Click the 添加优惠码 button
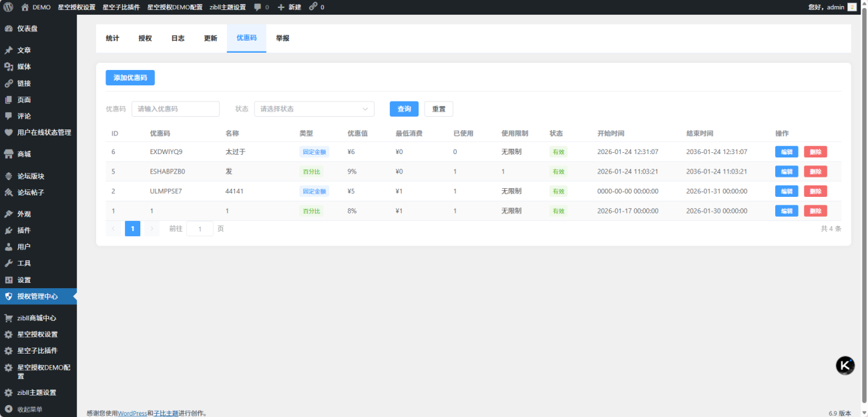Viewport: 868px width, 417px height. (x=130, y=78)
